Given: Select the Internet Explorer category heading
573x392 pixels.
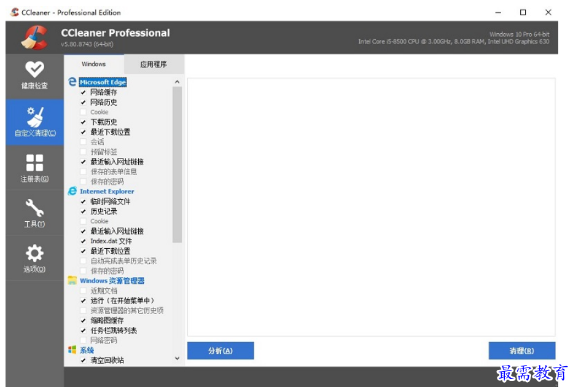Looking at the screenshot, I should click(x=107, y=191).
